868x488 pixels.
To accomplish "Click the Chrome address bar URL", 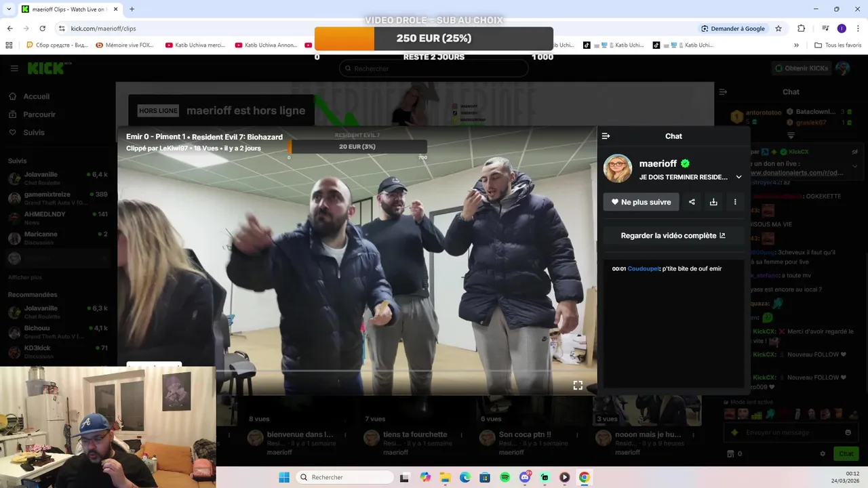I will (x=103, y=28).
